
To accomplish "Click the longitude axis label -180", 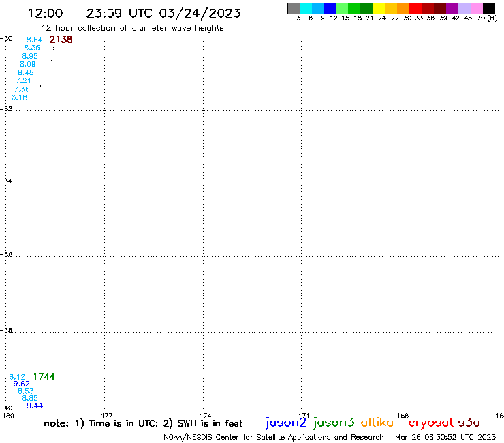I will point(7,416).
